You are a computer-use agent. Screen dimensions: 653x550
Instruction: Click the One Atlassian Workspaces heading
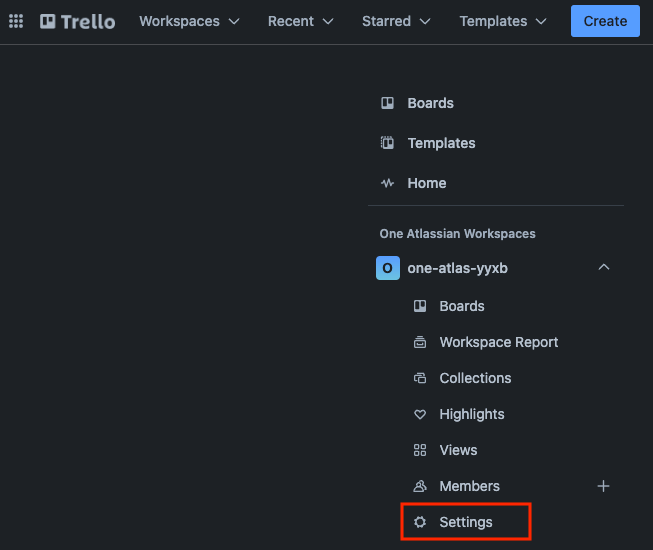457,234
